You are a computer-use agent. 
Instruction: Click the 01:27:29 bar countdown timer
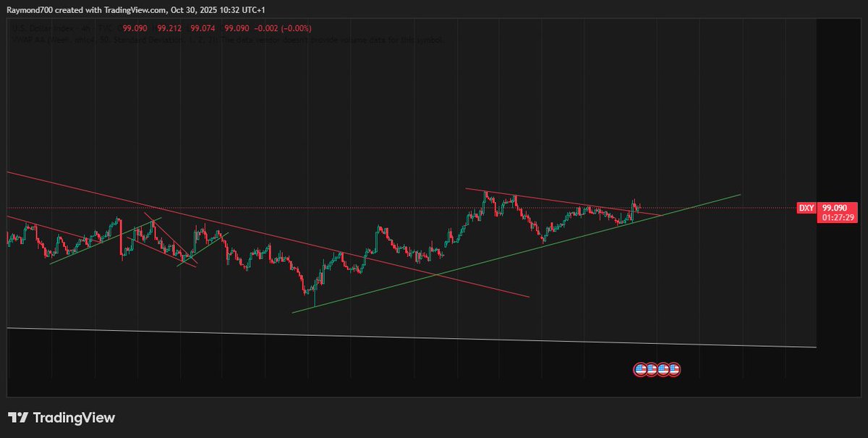839,217
